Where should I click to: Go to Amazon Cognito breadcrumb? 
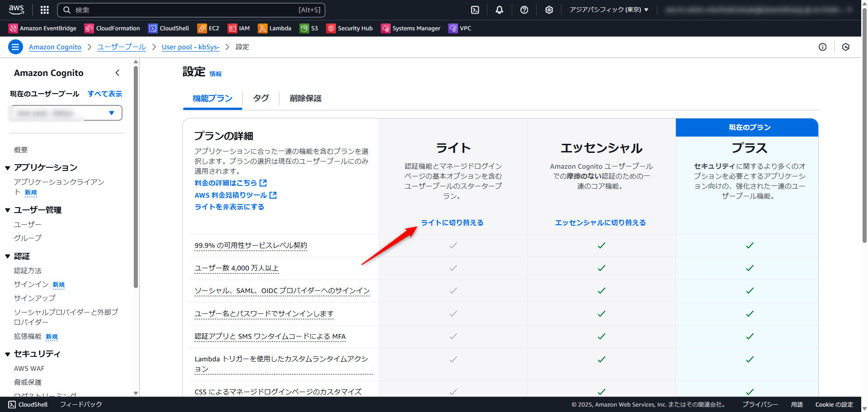tap(55, 47)
